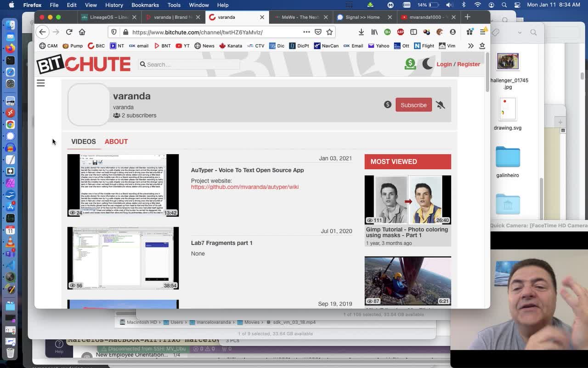588x368 pixels.
Task: Subscribe to the varanda channel
Action: 413,105
